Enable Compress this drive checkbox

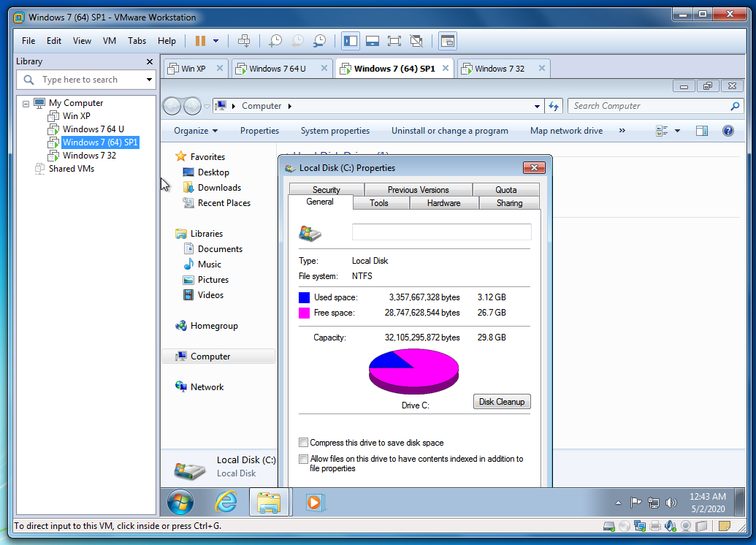tap(303, 443)
